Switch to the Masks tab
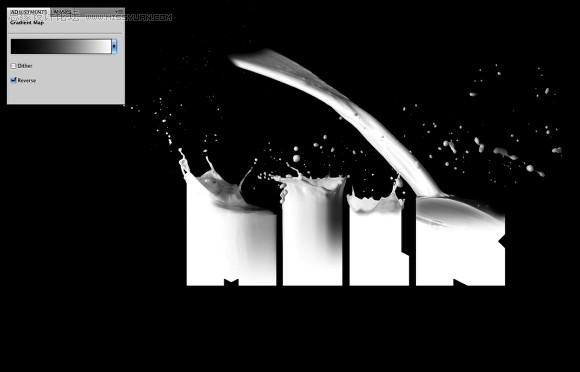This screenshot has height=372, width=580. [61, 12]
